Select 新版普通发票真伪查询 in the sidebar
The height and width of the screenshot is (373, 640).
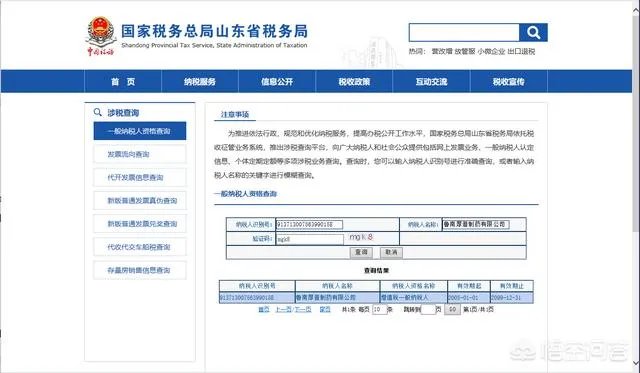point(140,201)
